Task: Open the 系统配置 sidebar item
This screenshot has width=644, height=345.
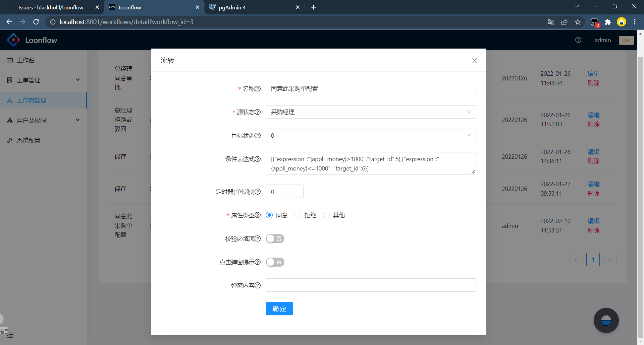Action: point(44,140)
